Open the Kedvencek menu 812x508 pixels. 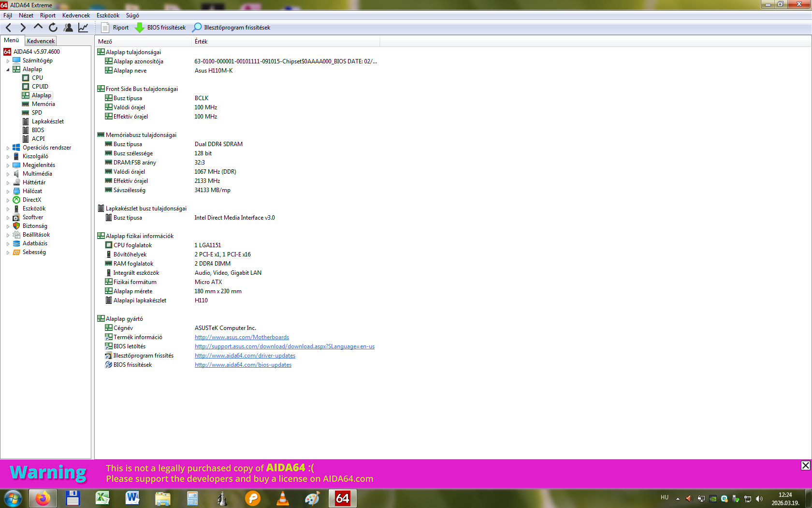[x=76, y=15]
